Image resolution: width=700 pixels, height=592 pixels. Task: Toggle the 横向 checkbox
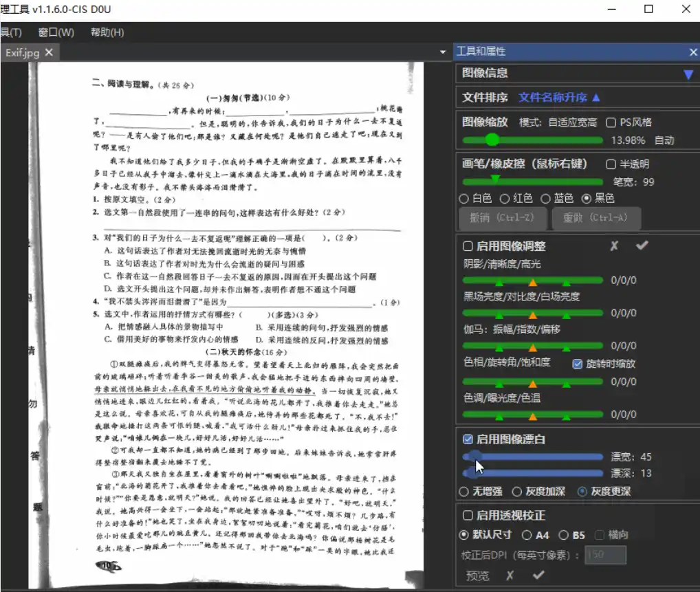click(600, 535)
